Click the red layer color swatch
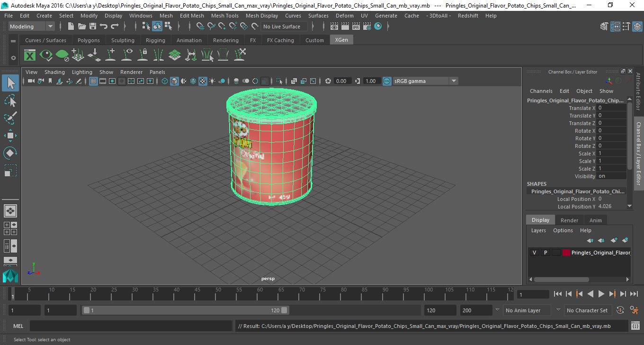Image resolution: width=644 pixels, height=345 pixels. 566,253
